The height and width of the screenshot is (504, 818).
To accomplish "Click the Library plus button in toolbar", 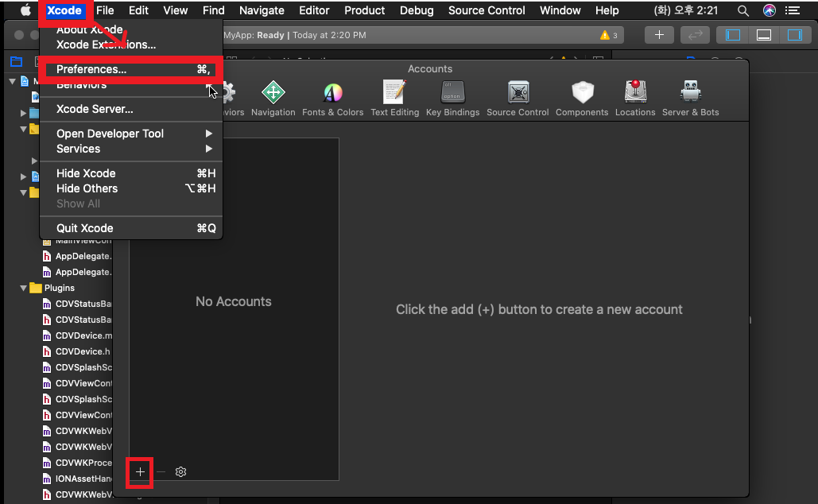I will 659,35.
